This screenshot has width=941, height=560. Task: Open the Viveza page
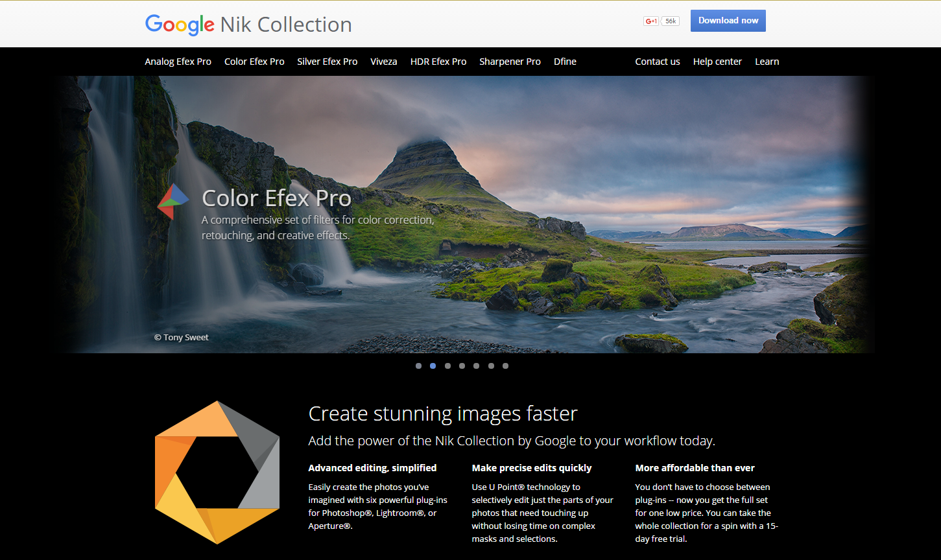click(x=384, y=61)
